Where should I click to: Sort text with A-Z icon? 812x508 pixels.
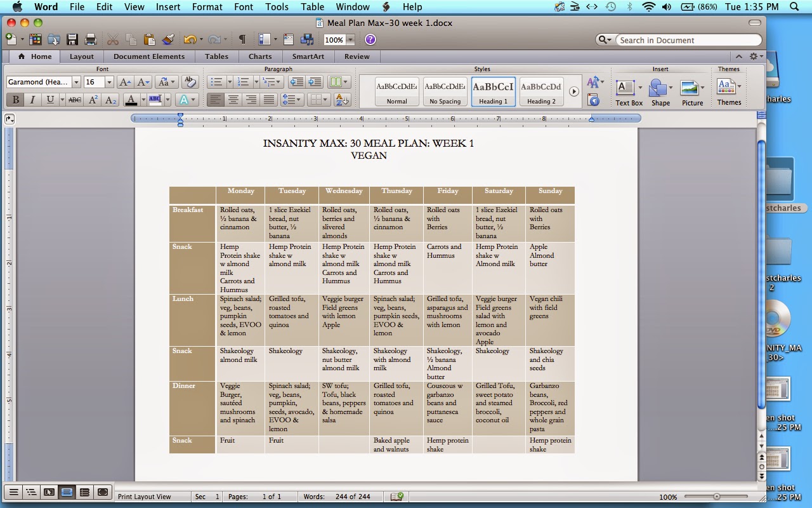click(342, 100)
